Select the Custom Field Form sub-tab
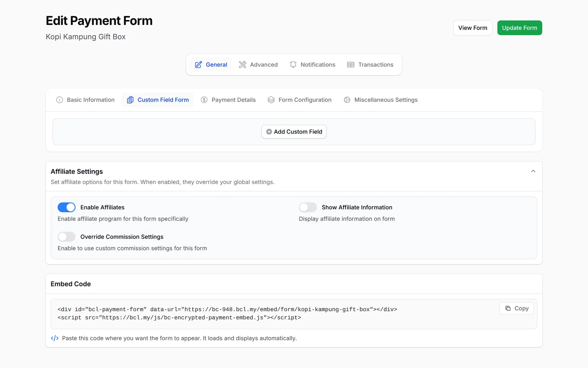 158,100
